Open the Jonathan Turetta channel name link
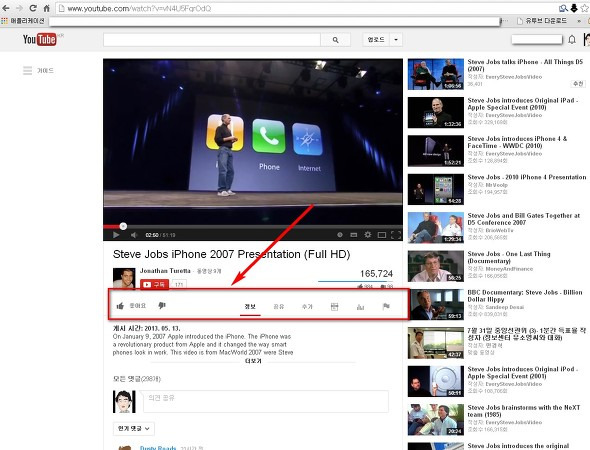Screen dimensions: 590x450 point(165,271)
